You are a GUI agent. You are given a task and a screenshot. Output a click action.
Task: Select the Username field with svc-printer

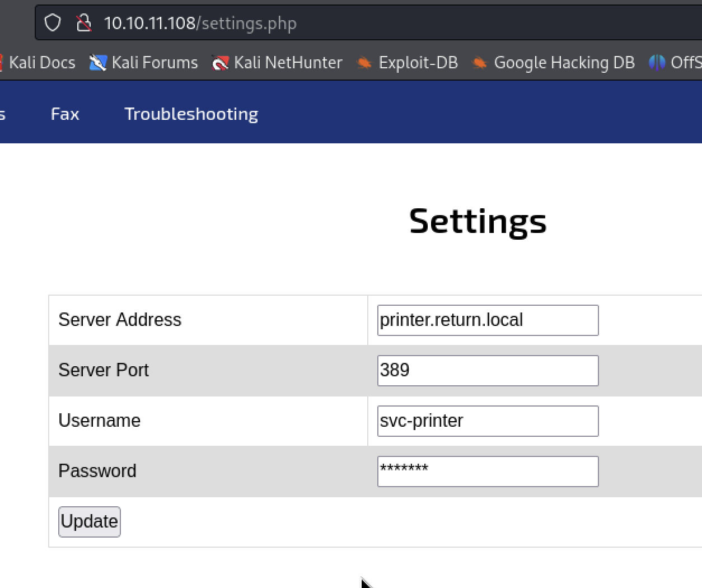pyautogui.click(x=488, y=421)
